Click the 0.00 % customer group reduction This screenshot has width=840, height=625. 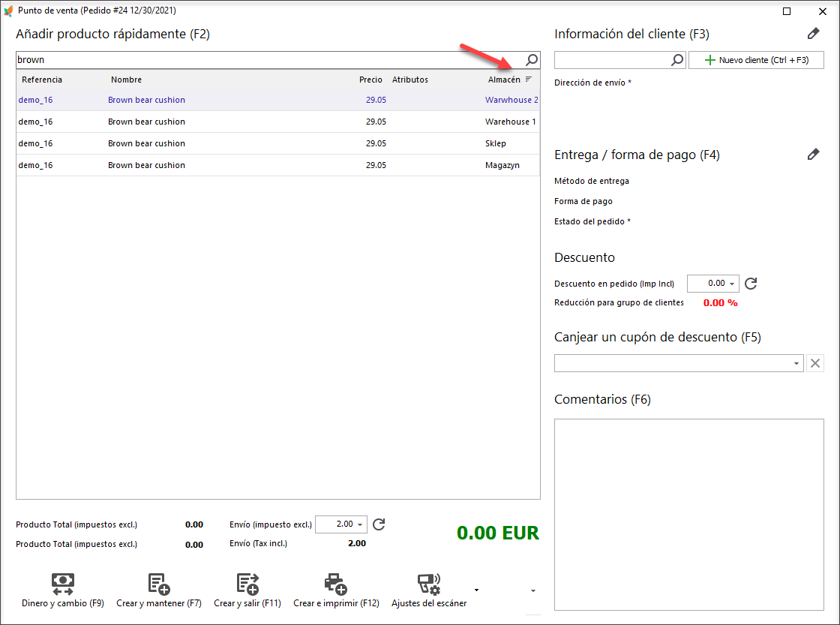[720, 303]
